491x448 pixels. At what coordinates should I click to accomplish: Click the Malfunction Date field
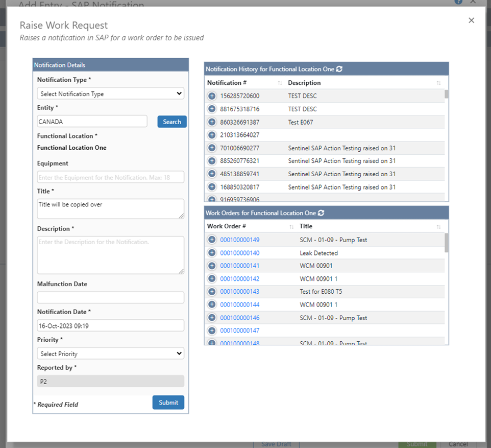click(x=110, y=298)
